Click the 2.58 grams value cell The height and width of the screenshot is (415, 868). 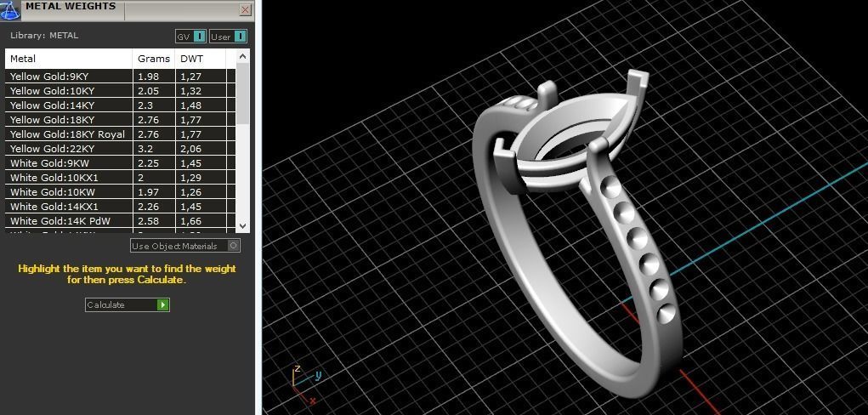[154, 220]
